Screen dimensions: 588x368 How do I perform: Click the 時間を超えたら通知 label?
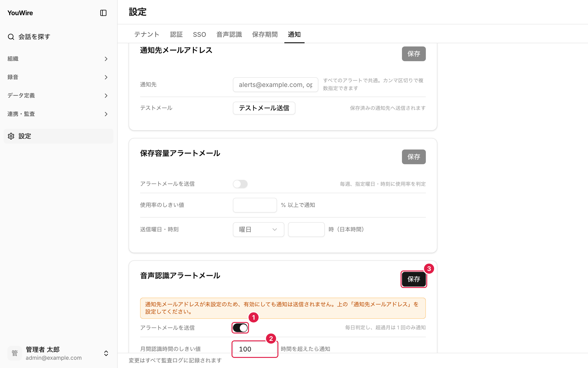click(305, 349)
